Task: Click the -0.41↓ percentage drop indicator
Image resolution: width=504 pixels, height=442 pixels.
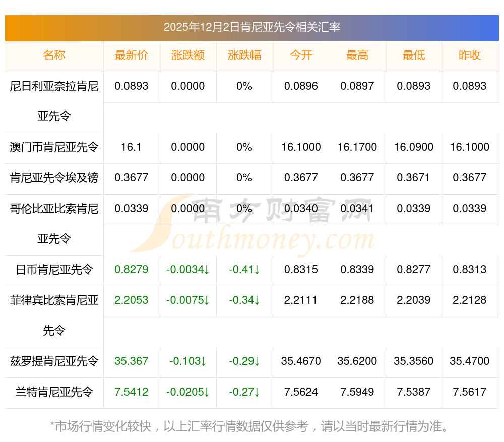Action: (x=244, y=270)
